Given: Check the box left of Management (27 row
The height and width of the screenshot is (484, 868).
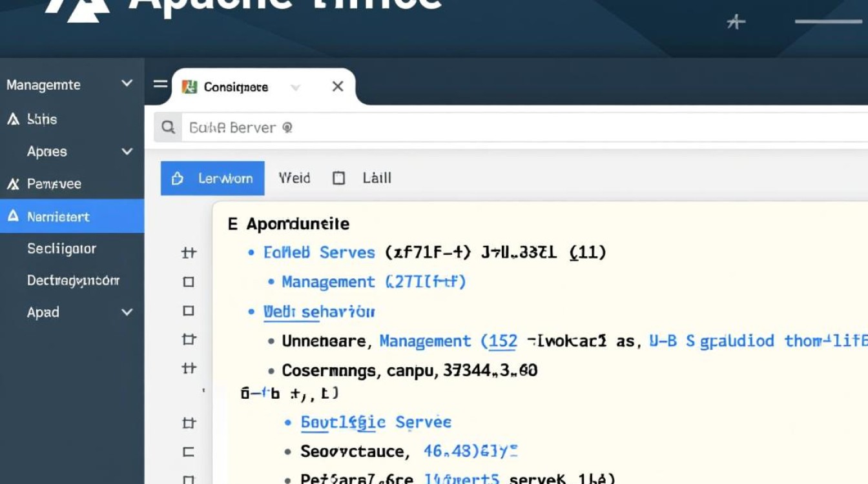Looking at the screenshot, I should pos(189,282).
